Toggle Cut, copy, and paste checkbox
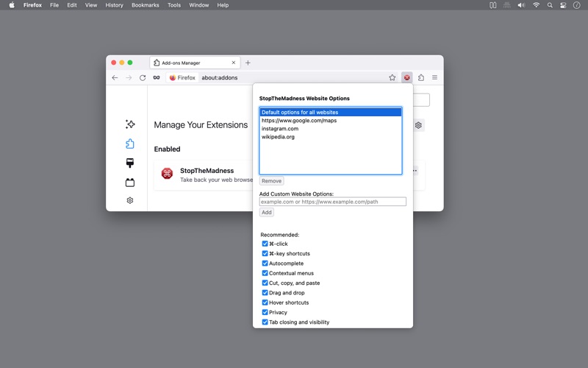Viewport: 588px width, 368px height. (x=265, y=283)
